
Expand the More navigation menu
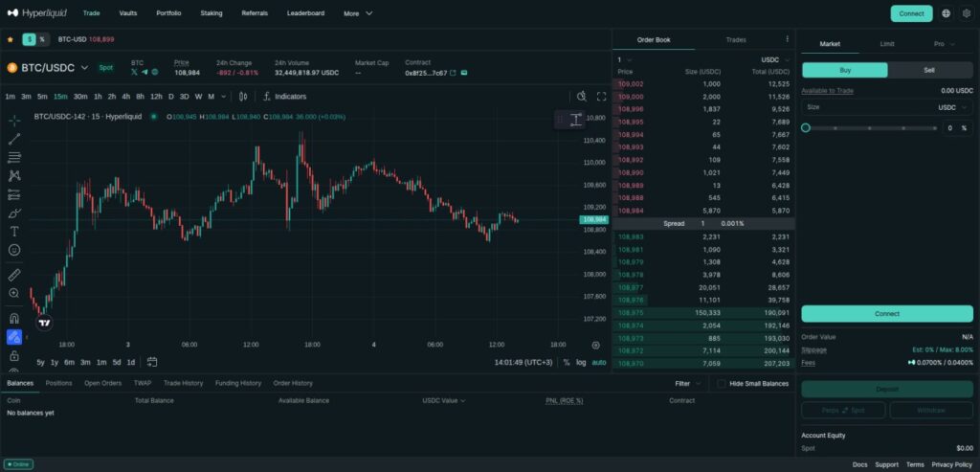(358, 13)
